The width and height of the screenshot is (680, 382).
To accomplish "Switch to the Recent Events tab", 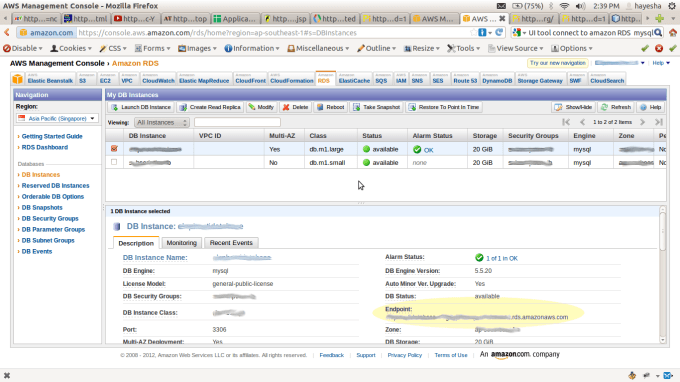I will coord(231,243).
